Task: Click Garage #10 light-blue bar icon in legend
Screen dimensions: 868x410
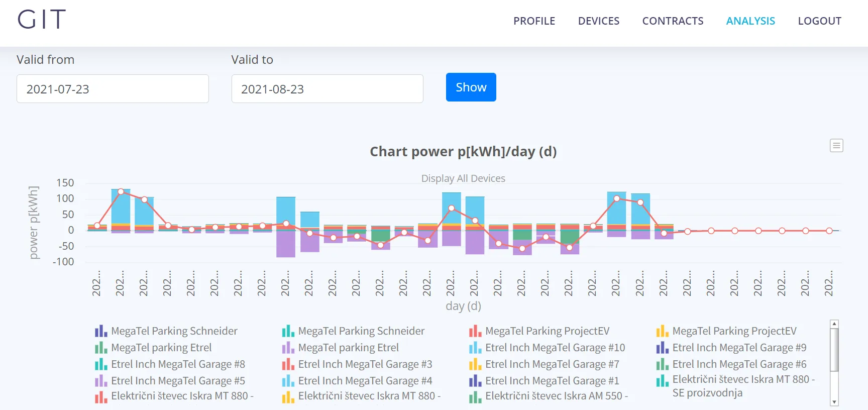Action: point(475,348)
